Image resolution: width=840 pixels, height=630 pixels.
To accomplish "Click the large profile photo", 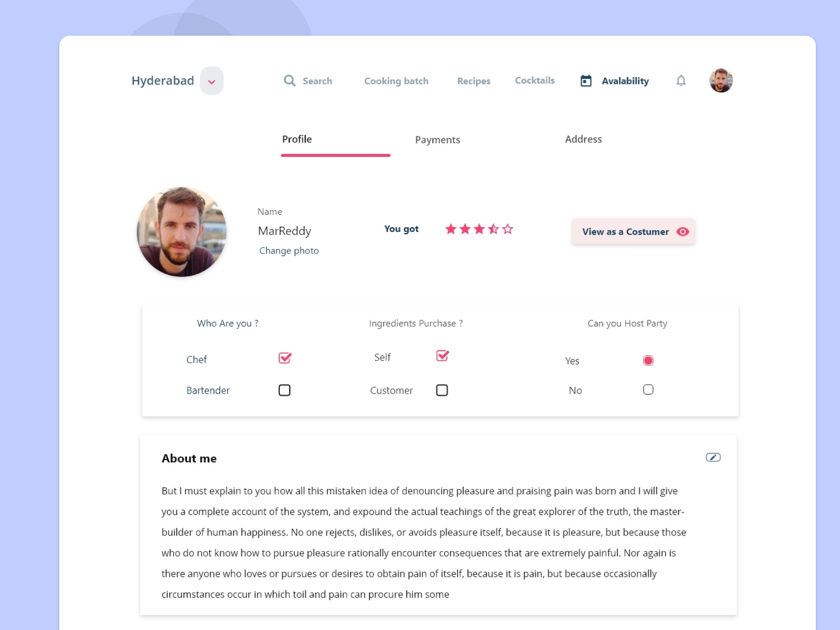I will tap(182, 232).
